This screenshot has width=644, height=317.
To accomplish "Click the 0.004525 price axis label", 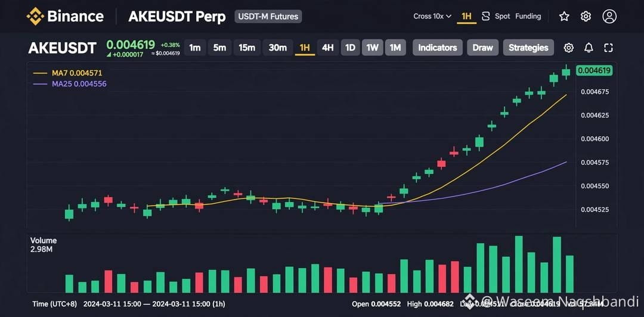I will point(595,210).
